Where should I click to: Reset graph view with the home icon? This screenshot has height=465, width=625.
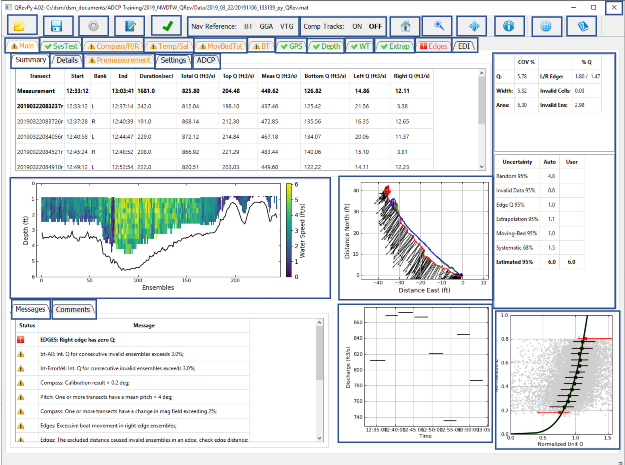coord(405,26)
